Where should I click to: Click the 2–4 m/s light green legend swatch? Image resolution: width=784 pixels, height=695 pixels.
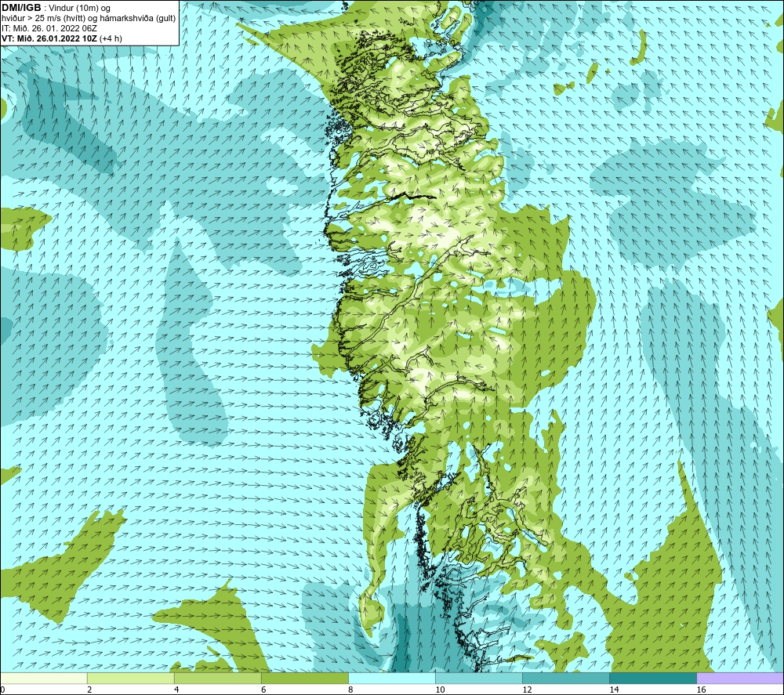[x=131, y=678]
